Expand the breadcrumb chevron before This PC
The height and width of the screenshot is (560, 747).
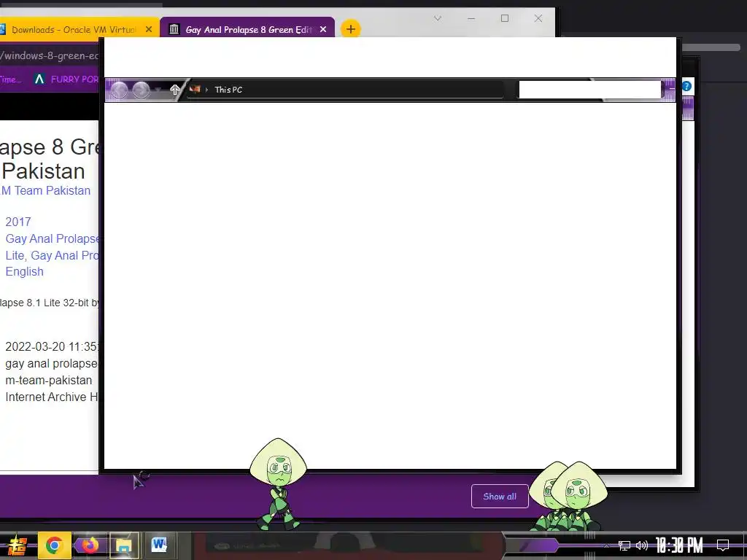(206, 90)
